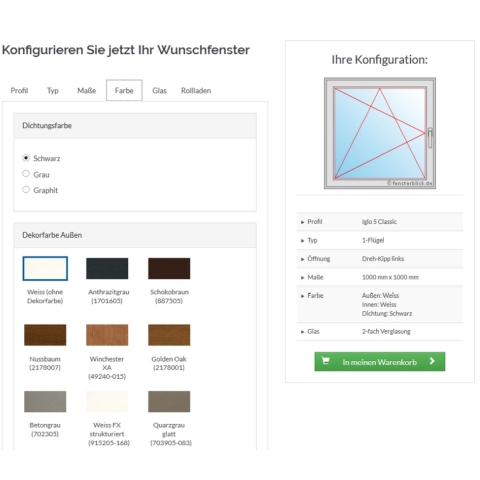The width and height of the screenshot is (480, 480).
Task: Click Dreh-Kipp links opening value
Action: 383,259
